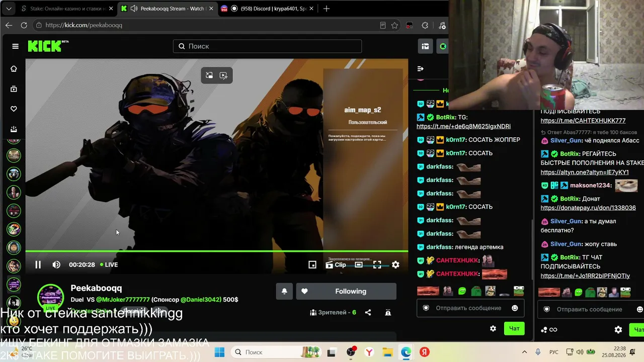The height and width of the screenshot is (362, 644).
Task: Open File Explorer from the taskbar
Action: click(x=387, y=352)
